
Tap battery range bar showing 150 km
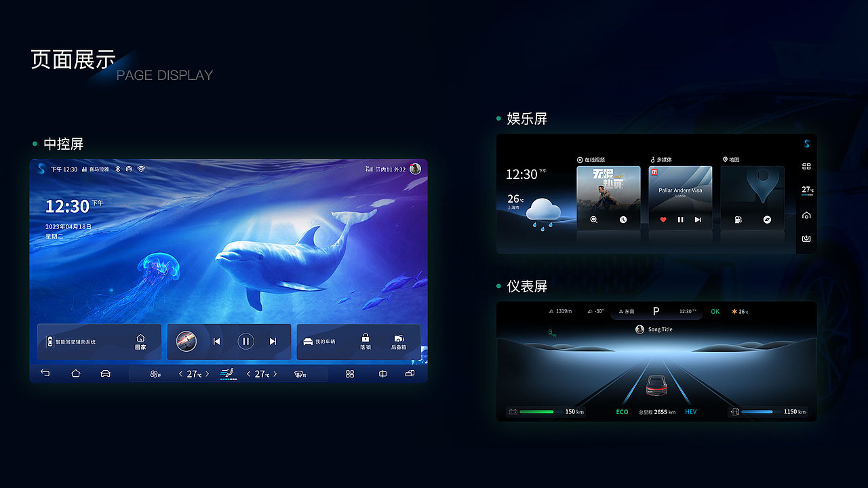click(546, 411)
